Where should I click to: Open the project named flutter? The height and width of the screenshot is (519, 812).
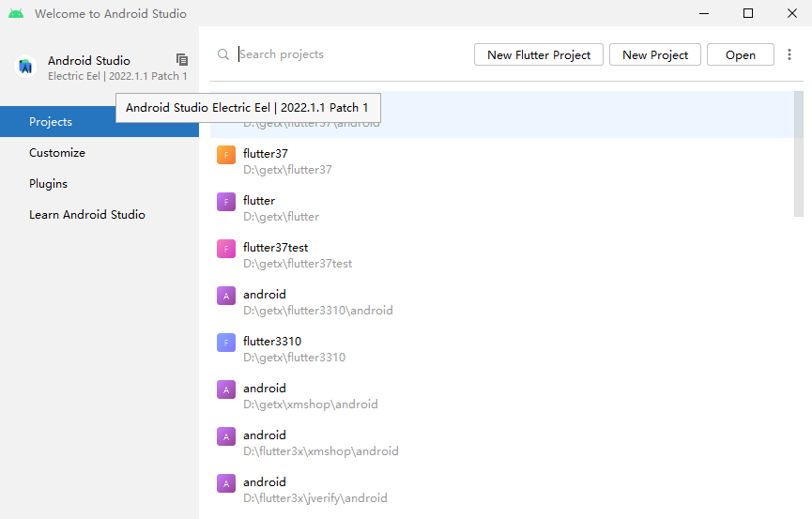[x=259, y=201]
